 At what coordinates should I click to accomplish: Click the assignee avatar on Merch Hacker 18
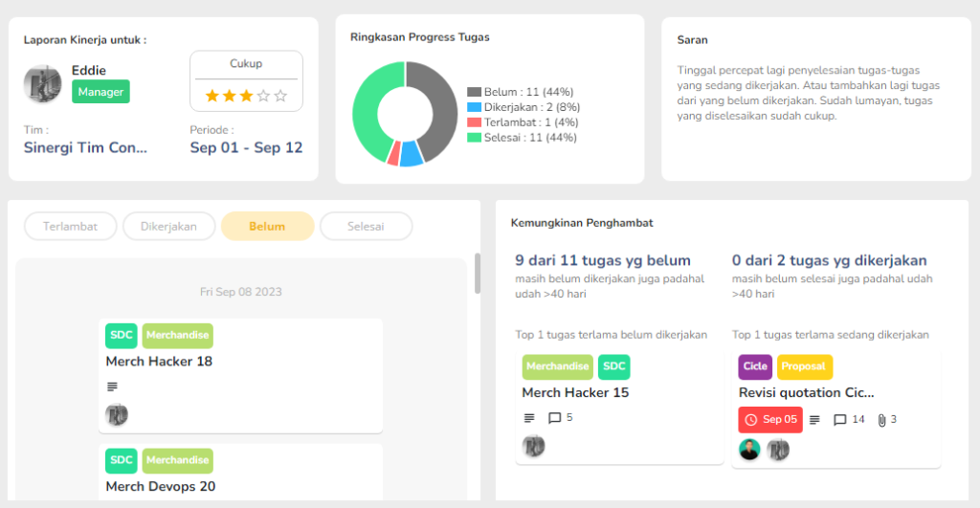click(x=116, y=414)
